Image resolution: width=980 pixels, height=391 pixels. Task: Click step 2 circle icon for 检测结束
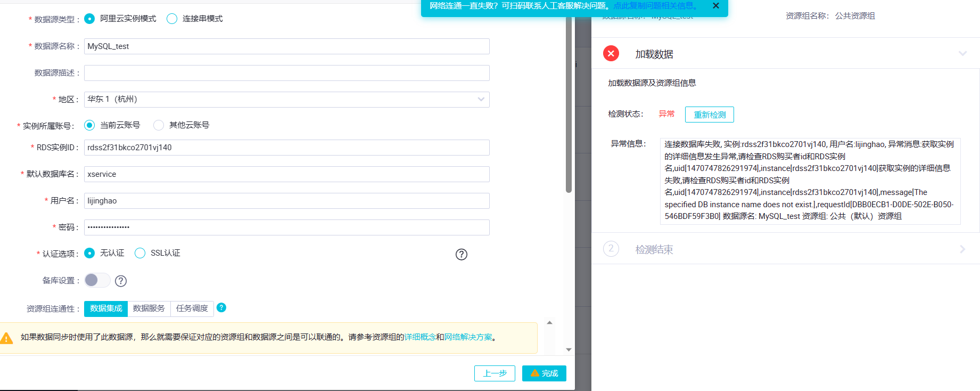[x=611, y=249]
